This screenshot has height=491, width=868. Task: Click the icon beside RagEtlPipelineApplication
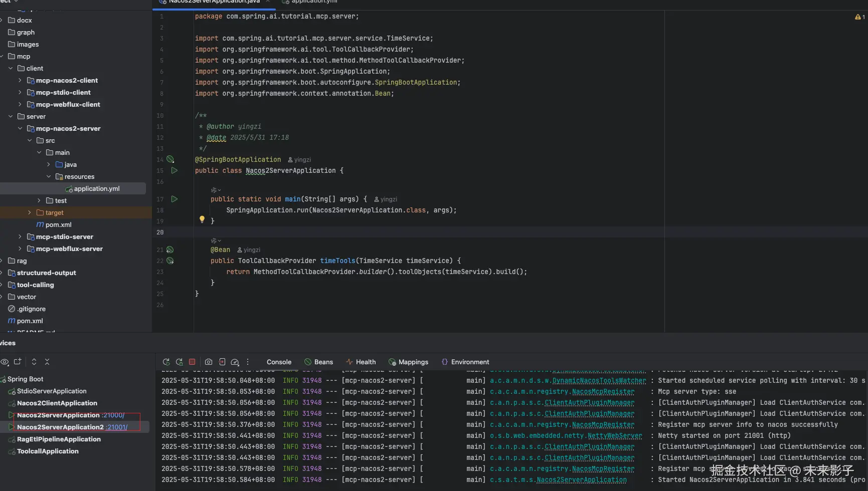(x=12, y=439)
